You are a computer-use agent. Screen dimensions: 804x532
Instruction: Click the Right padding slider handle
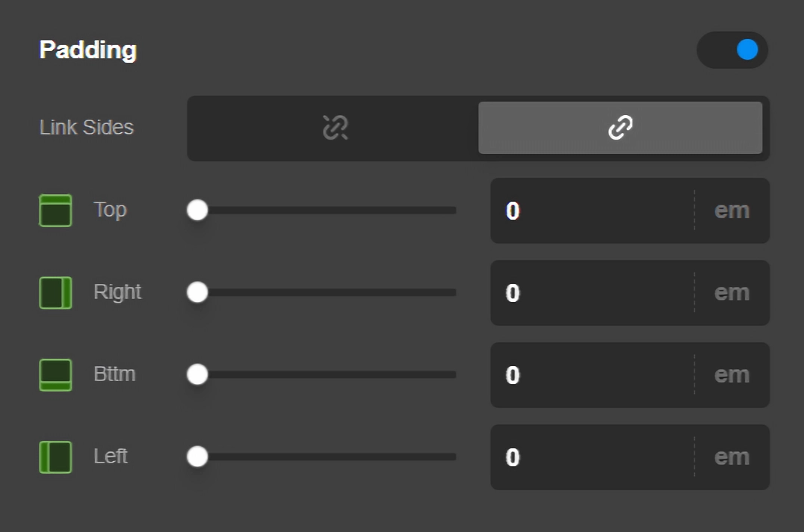(197, 293)
